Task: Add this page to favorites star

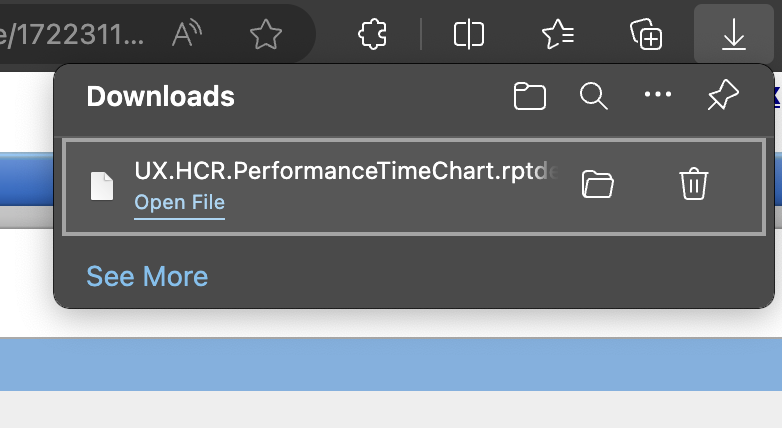Action: [x=266, y=34]
